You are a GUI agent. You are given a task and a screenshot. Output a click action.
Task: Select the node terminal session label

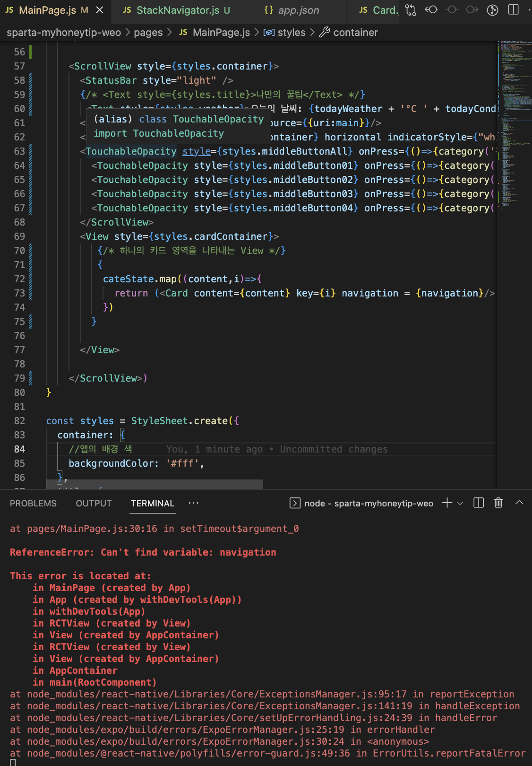pos(361,503)
